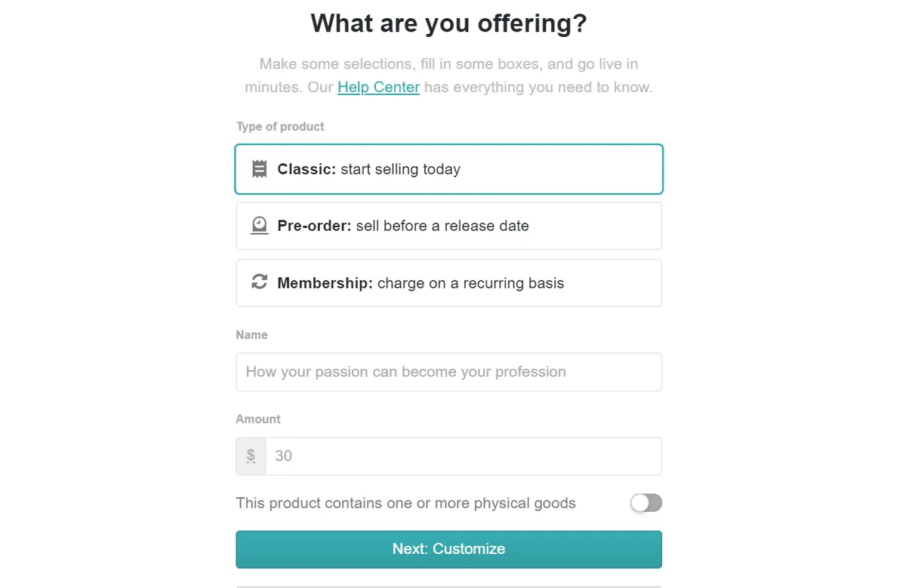
Task: Click the bold "Membership:" label
Action: click(325, 283)
